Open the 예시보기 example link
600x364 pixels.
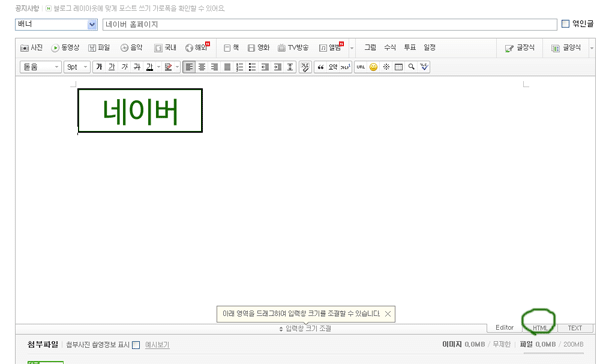click(157, 345)
